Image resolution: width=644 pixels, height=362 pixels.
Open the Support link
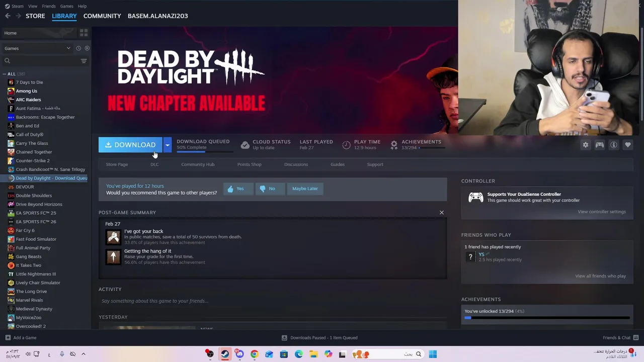375,164
